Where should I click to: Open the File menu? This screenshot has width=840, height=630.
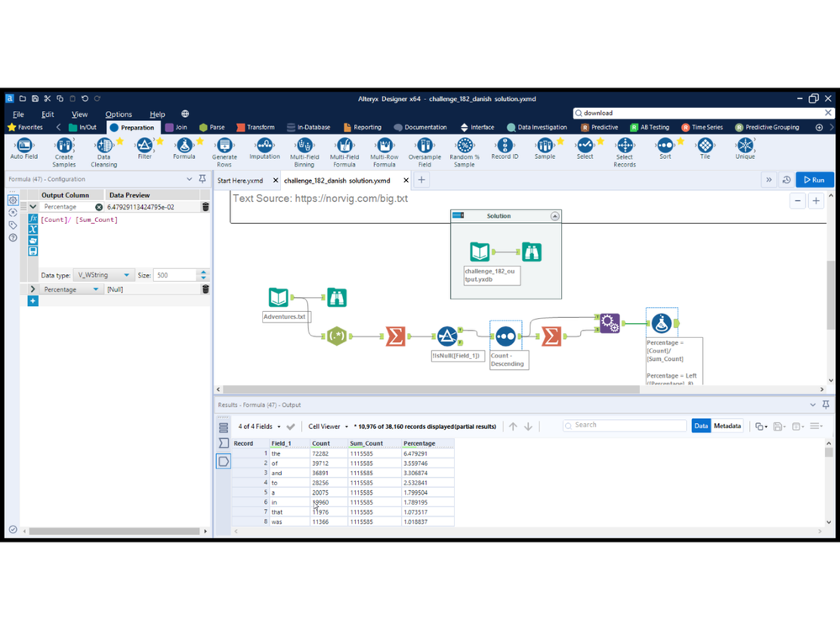tap(18, 114)
